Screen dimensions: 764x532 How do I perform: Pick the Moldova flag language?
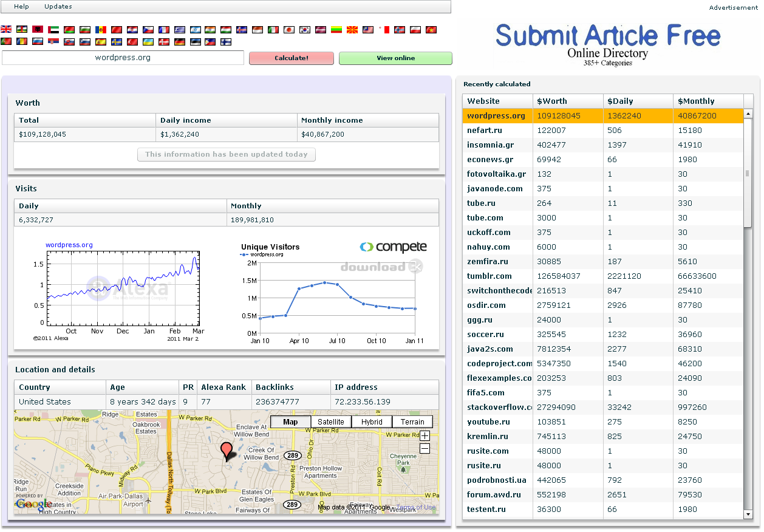101,29
